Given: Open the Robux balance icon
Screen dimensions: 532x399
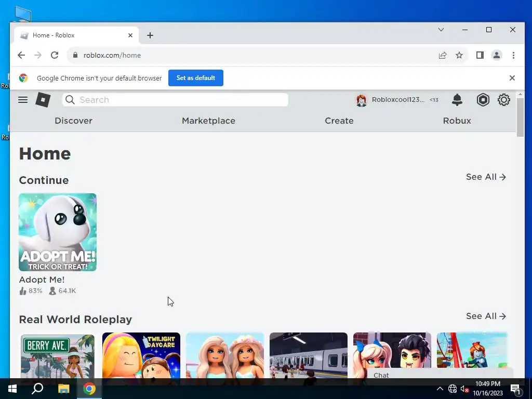Looking at the screenshot, I should (x=483, y=100).
